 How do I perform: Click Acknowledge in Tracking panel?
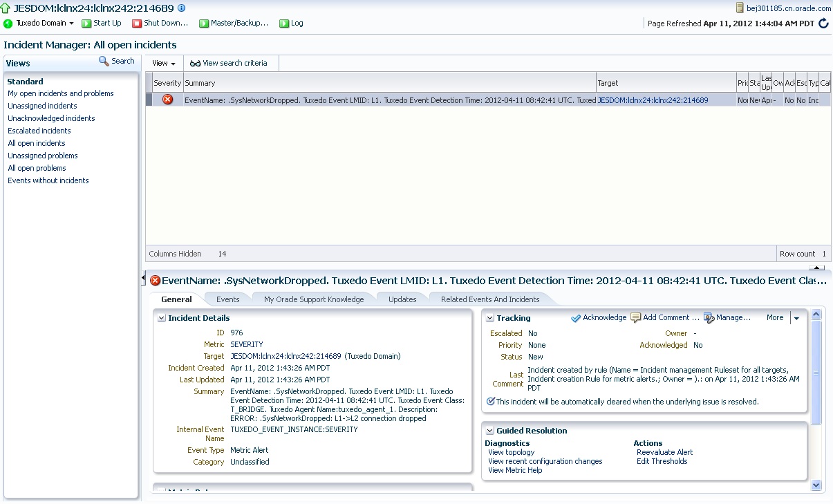click(x=599, y=318)
